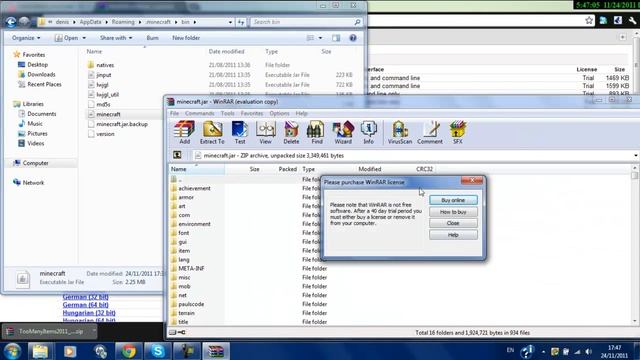The image size is (640, 360).
Task: Show hidden system tray icons arrow
Action: pyautogui.click(x=543, y=351)
